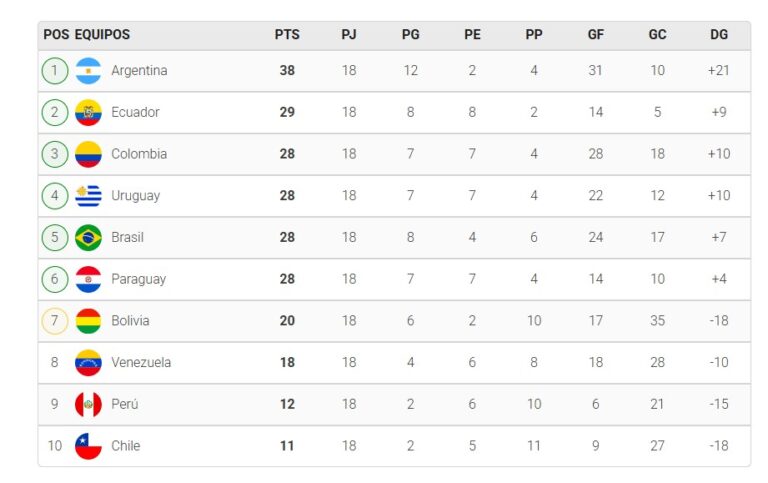Click the Bolivia flag icon
Image resolution: width=768 pixels, height=483 pixels.
(x=88, y=321)
